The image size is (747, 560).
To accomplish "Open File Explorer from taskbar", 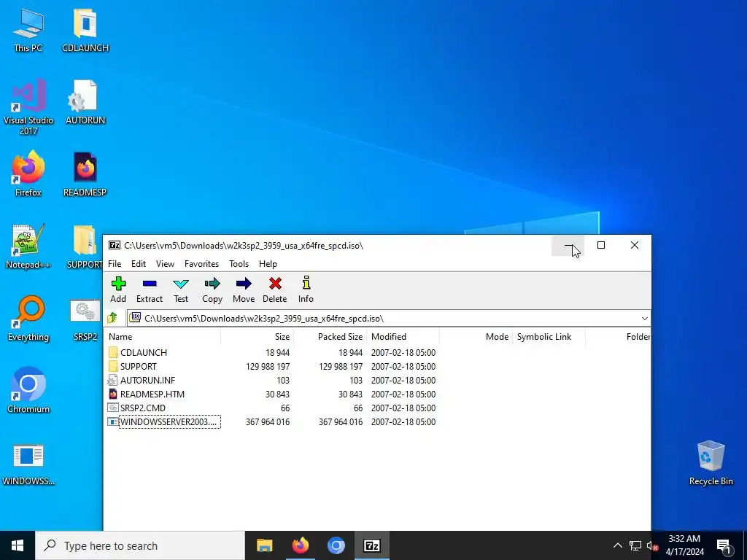I will coord(264,545).
